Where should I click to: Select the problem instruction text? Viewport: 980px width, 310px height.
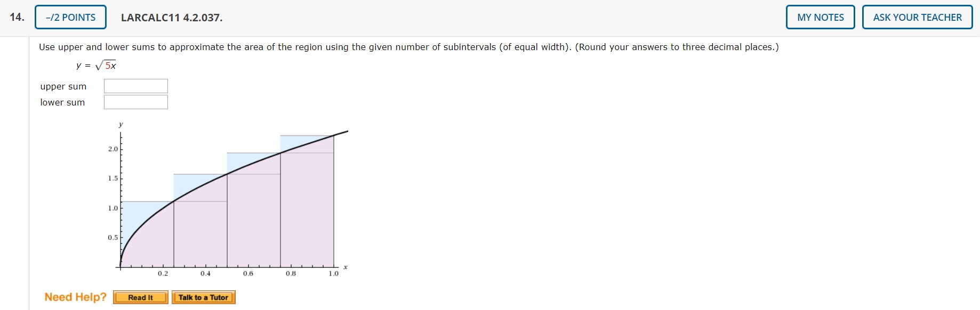coord(408,47)
